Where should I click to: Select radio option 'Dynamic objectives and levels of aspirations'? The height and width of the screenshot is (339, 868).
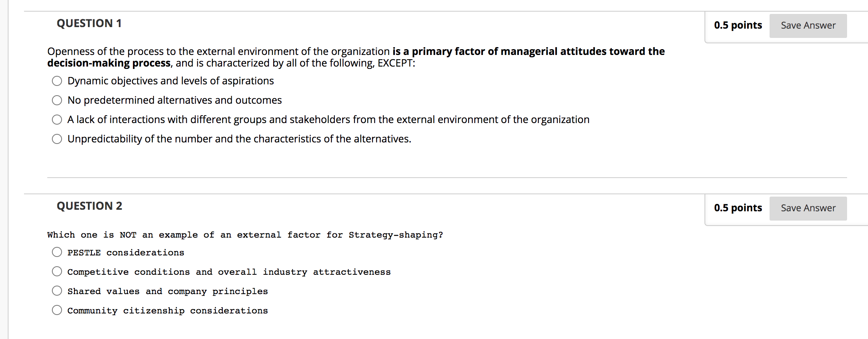click(57, 81)
